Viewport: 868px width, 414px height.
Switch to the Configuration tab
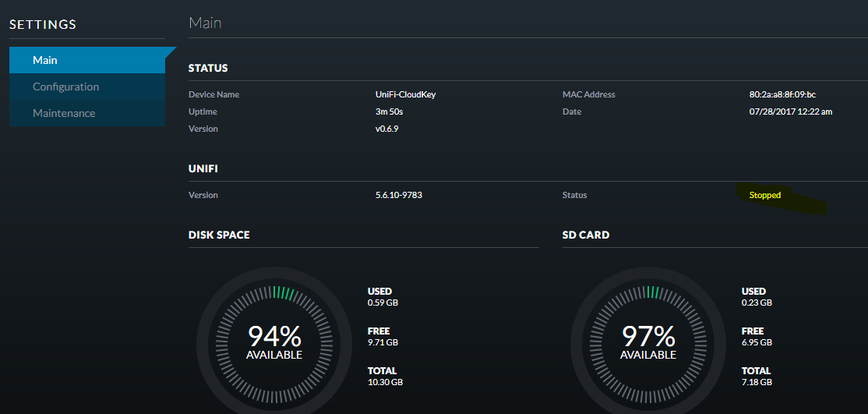pos(65,87)
